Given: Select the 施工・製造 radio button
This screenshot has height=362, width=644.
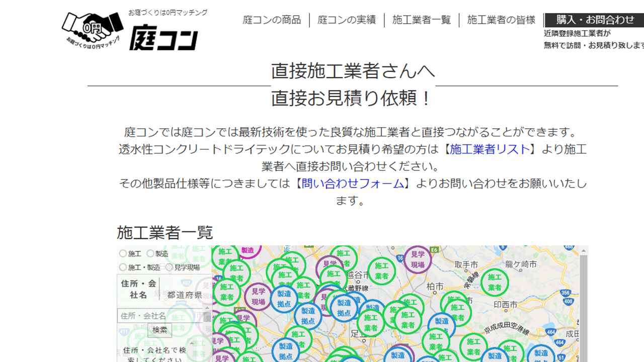Looking at the screenshot, I should [123, 267].
